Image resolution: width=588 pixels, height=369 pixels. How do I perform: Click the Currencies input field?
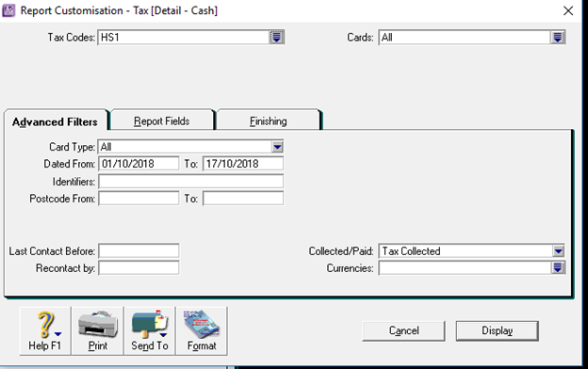(465, 268)
